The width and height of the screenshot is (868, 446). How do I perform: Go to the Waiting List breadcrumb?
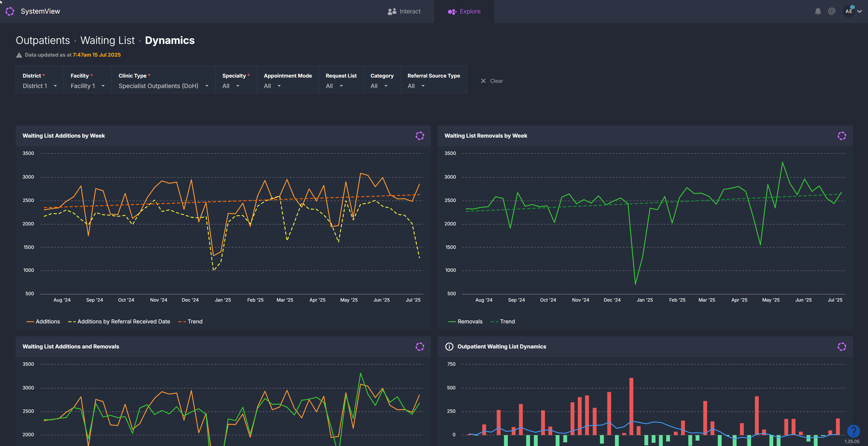tap(107, 40)
